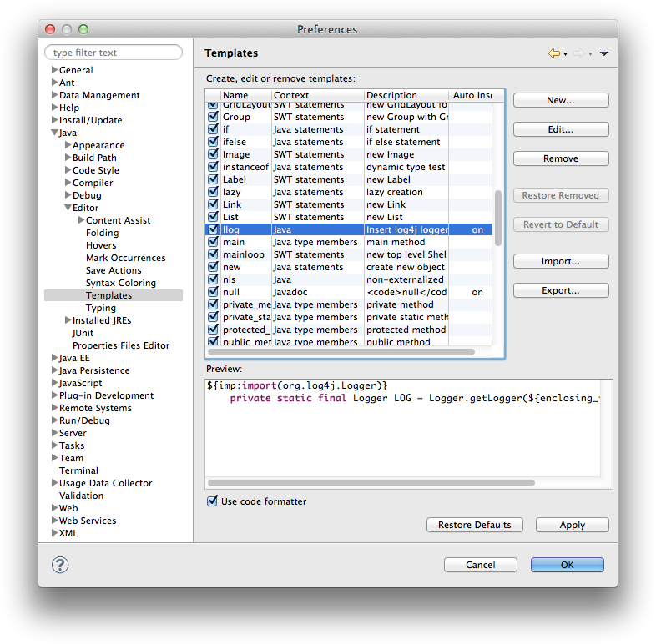Viewport: 656px width, 644px height.
Task: Click the back navigation arrow icon
Action: coord(553,53)
